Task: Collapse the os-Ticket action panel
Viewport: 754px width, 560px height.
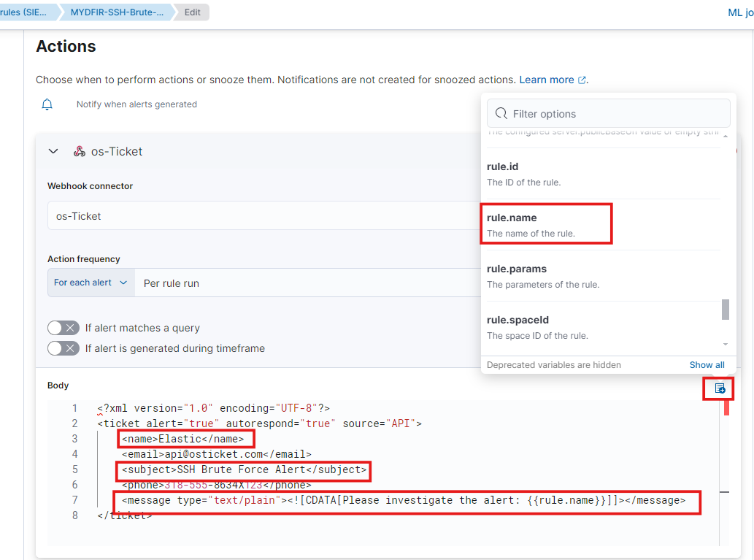Action: point(53,151)
